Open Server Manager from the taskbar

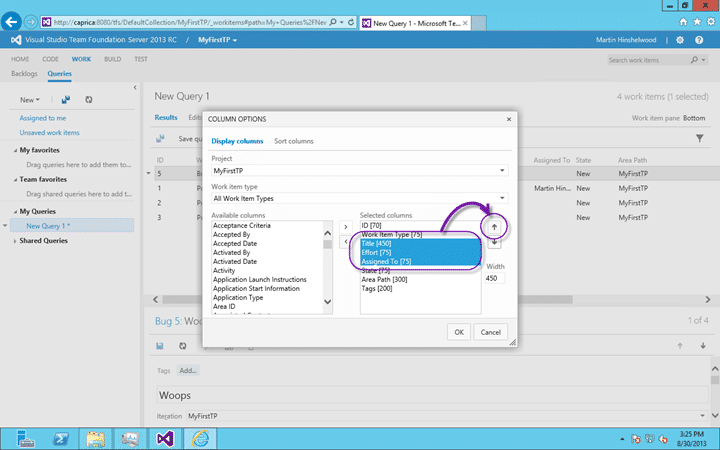tap(26, 439)
